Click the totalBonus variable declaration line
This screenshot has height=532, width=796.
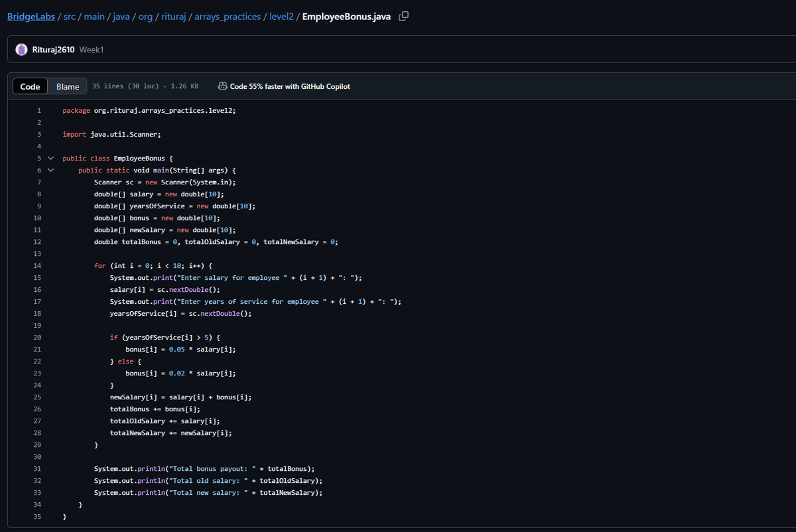(x=216, y=242)
